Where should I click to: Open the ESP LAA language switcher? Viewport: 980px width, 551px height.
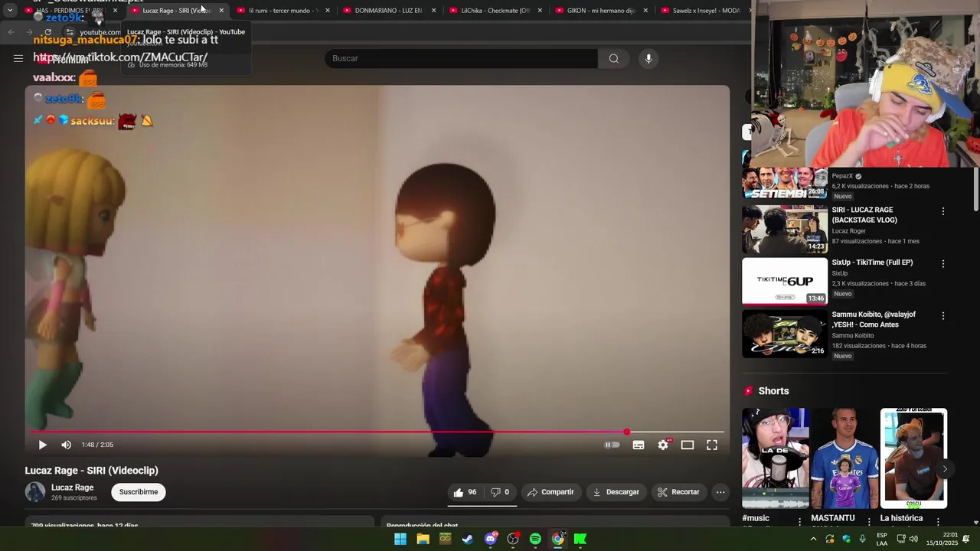(x=882, y=539)
